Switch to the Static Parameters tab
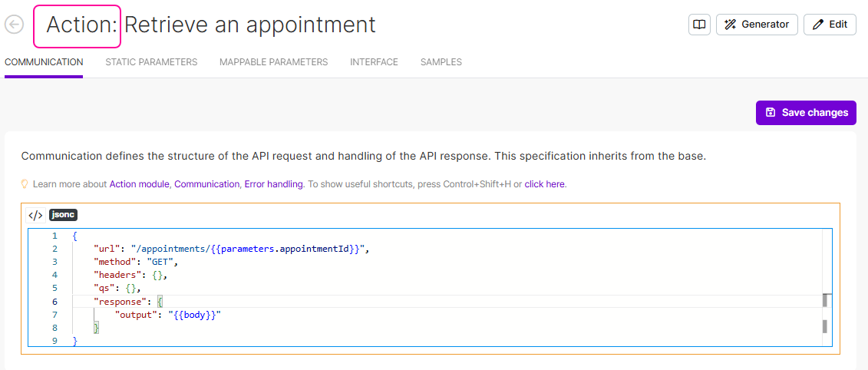This screenshot has width=868, height=370. [x=151, y=62]
